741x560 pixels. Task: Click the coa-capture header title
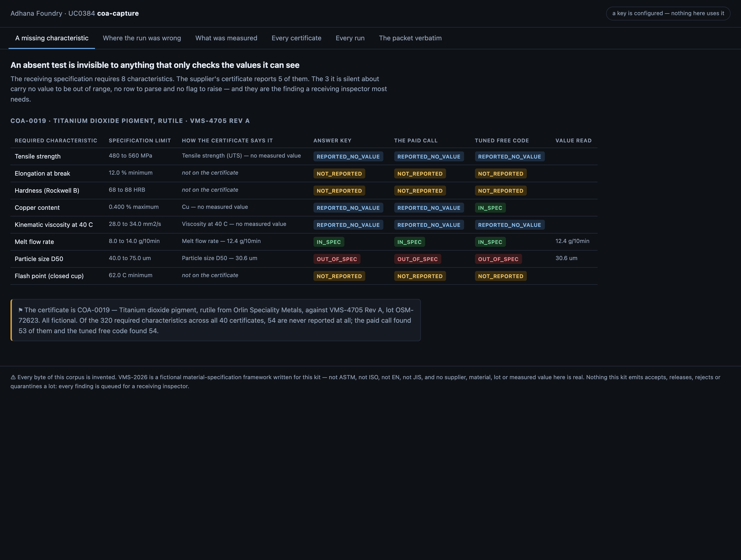(x=118, y=13)
